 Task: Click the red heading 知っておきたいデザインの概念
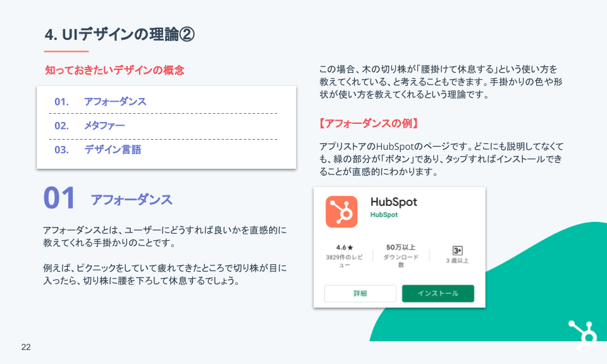point(114,70)
